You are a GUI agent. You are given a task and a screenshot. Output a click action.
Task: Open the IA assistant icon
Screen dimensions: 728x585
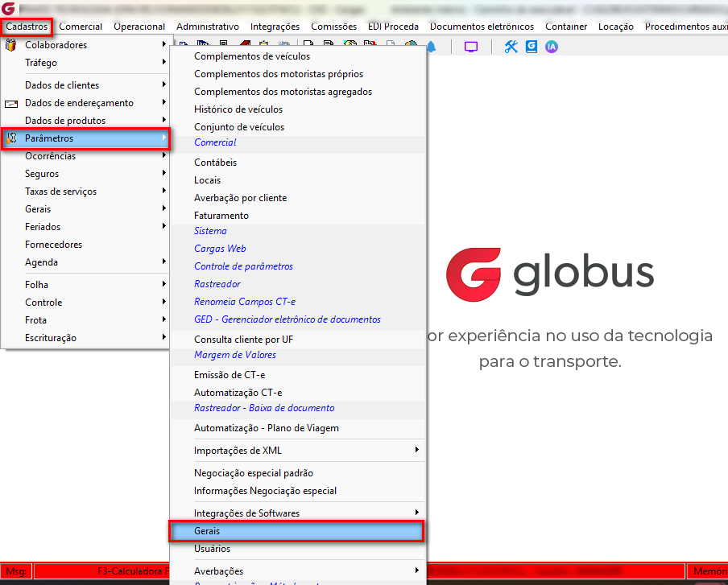pos(552,47)
